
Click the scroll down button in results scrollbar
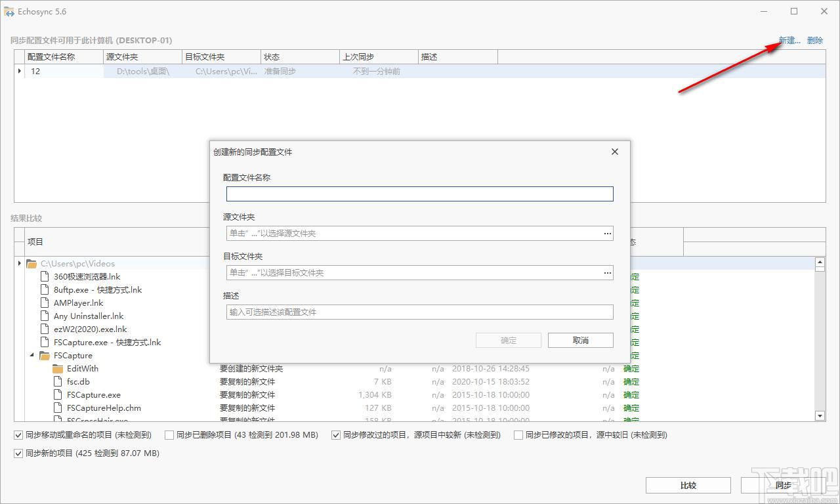(x=820, y=416)
